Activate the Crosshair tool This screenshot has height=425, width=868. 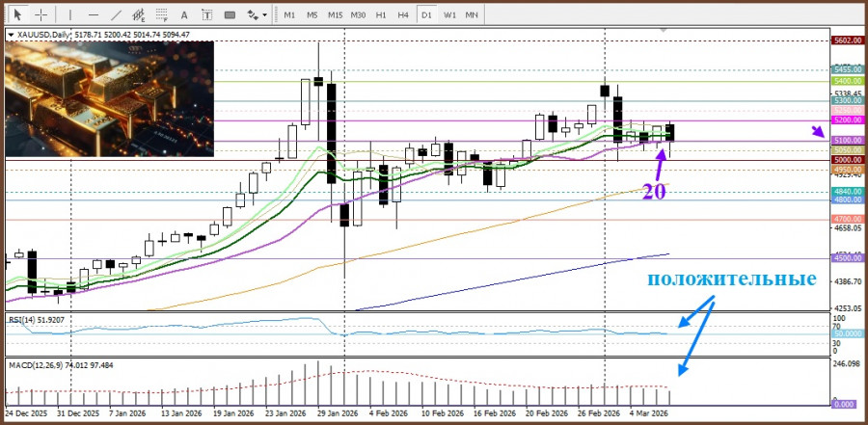(x=41, y=14)
